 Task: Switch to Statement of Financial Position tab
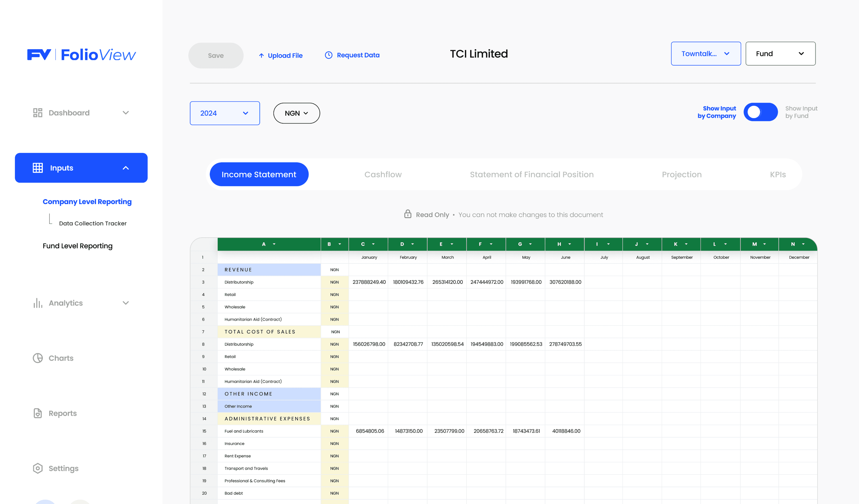pos(531,174)
